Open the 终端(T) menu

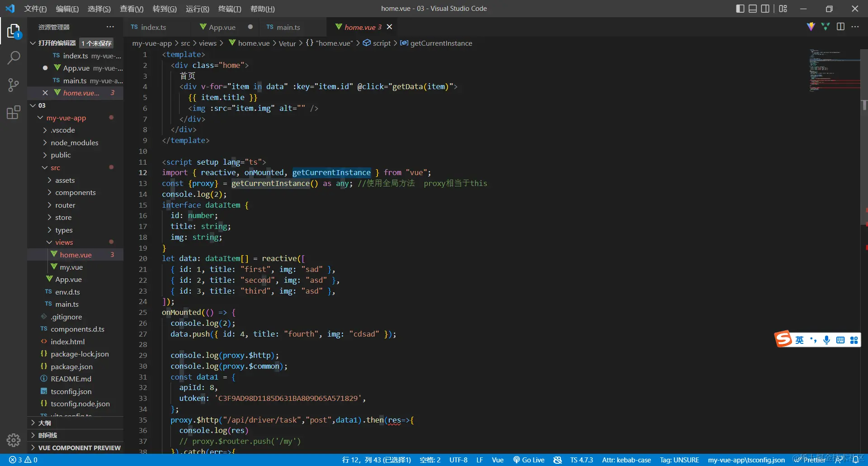pos(230,9)
